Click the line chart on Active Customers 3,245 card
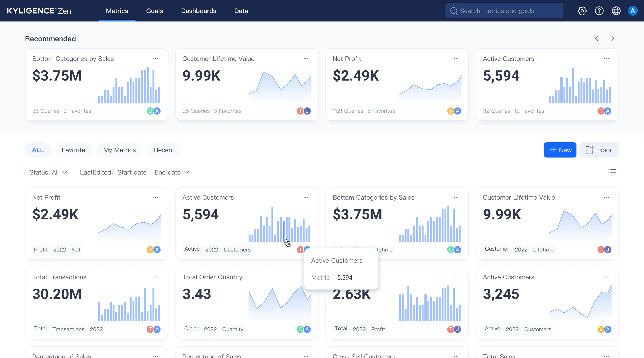This screenshot has height=358, width=644. click(x=580, y=303)
